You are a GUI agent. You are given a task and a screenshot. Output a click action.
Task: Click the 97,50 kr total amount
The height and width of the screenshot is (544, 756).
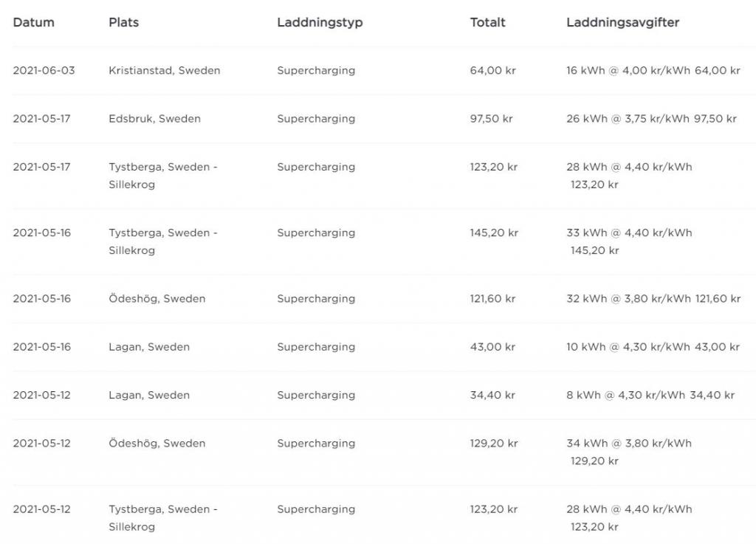click(491, 119)
